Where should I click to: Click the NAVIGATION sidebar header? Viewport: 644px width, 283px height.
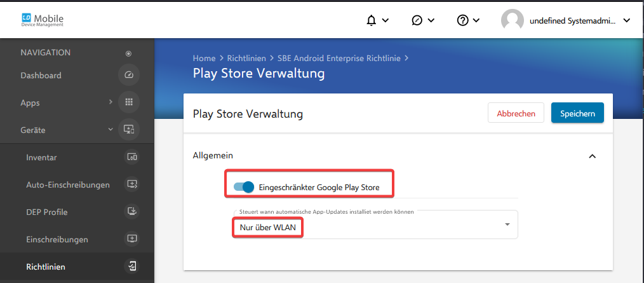click(x=45, y=53)
